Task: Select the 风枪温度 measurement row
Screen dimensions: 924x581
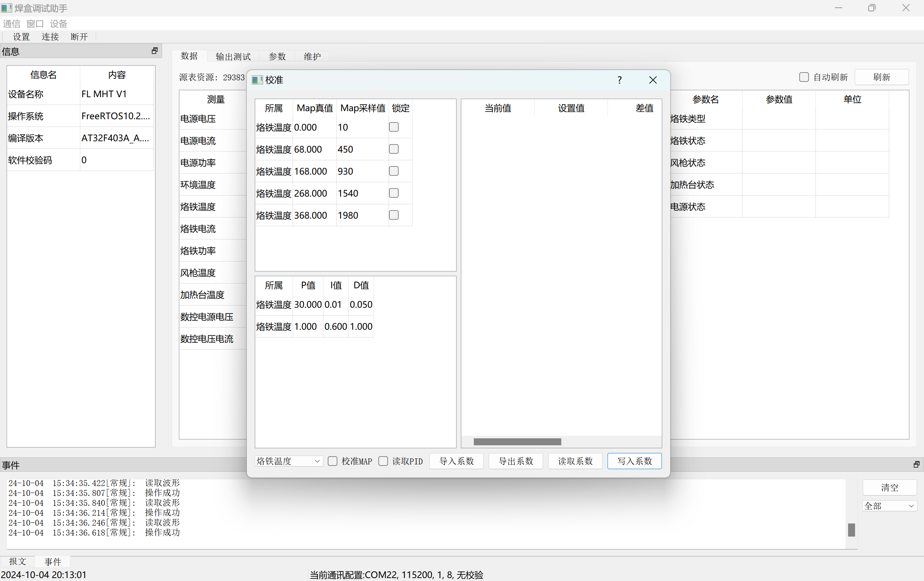Action: (213, 273)
